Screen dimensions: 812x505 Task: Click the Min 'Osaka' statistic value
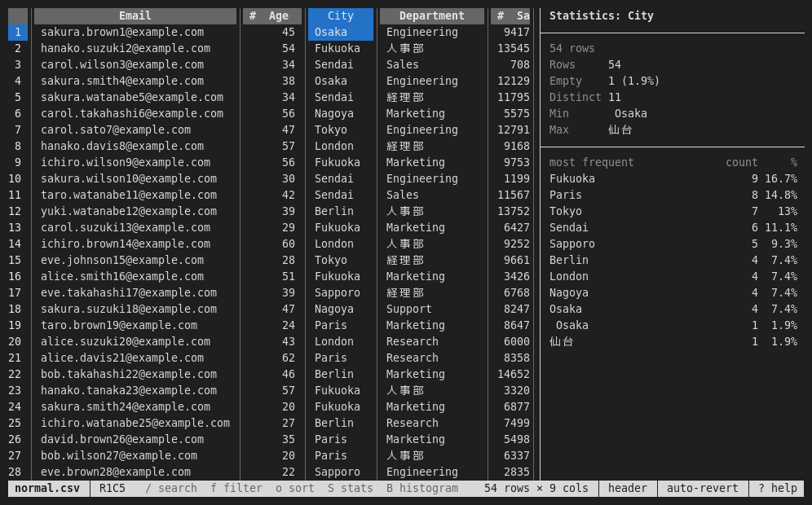(x=630, y=113)
